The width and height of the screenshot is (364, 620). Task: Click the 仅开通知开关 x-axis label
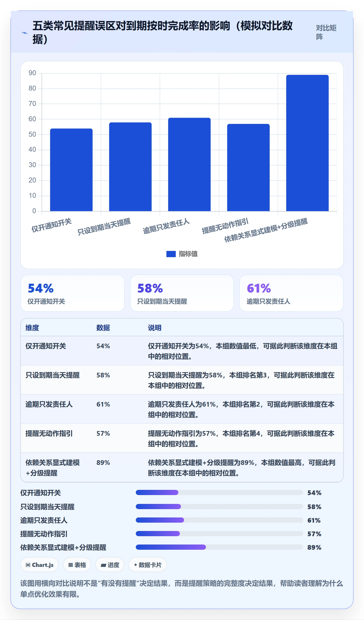(51, 225)
